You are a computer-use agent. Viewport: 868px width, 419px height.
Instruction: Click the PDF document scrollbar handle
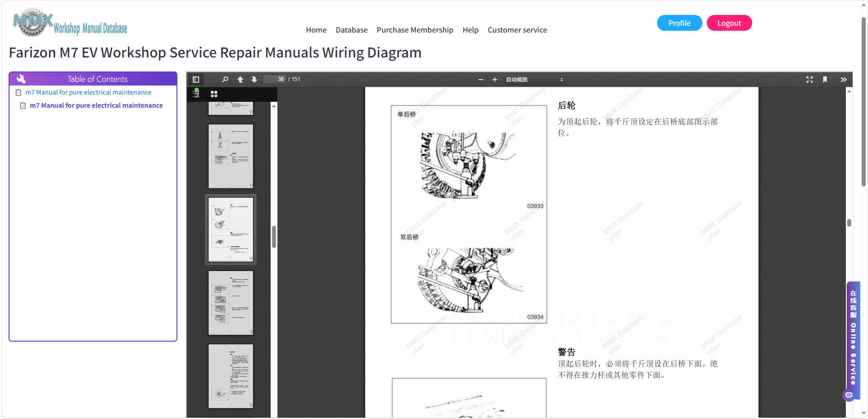pyautogui.click(x=849, y=223)
